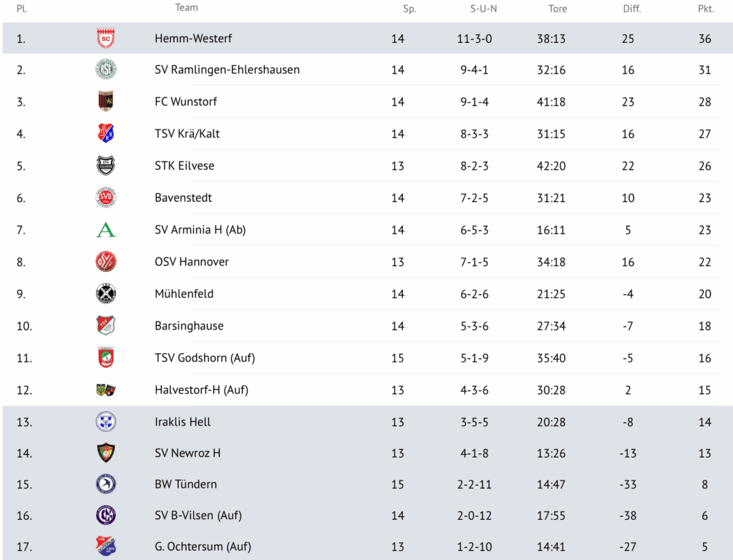Click the Iraklis Hell blue crest

106,422
